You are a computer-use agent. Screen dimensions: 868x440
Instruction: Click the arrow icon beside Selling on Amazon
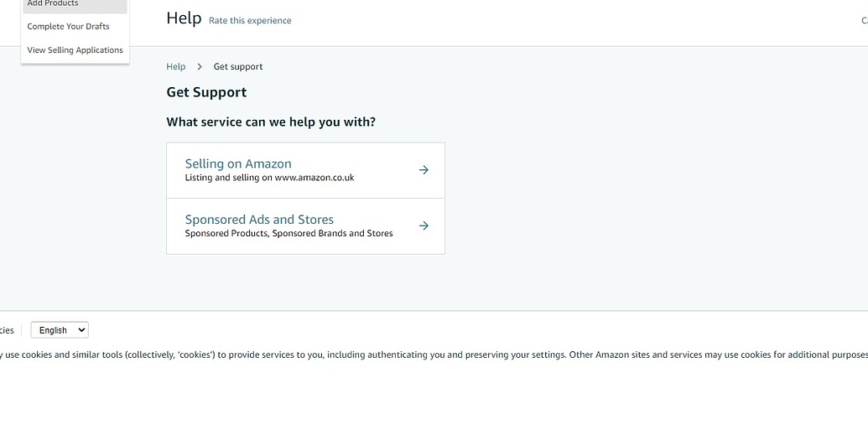[424, 170]
